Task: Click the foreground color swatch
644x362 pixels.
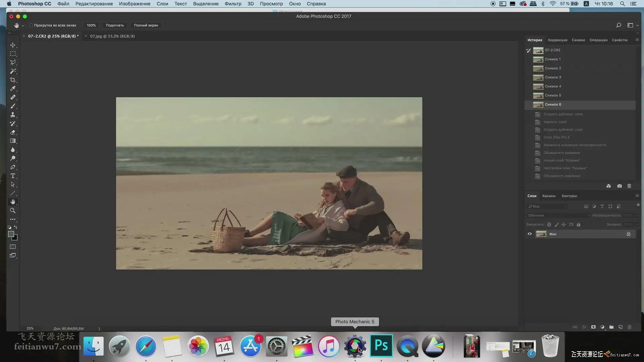Action: tap(11, 234)
